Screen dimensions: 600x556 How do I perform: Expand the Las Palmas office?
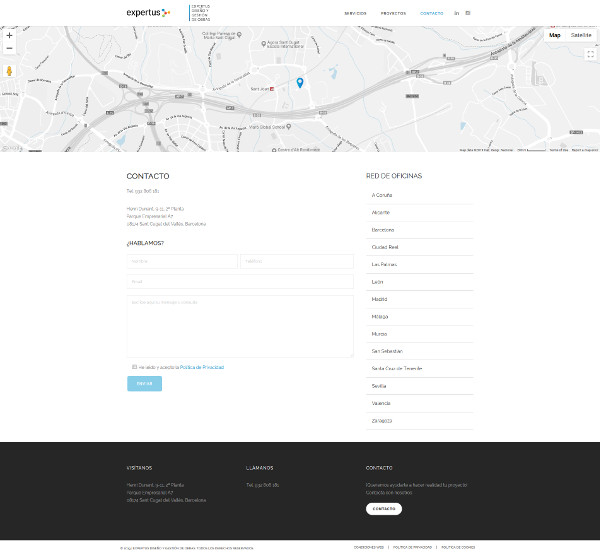tap(419, 264)
